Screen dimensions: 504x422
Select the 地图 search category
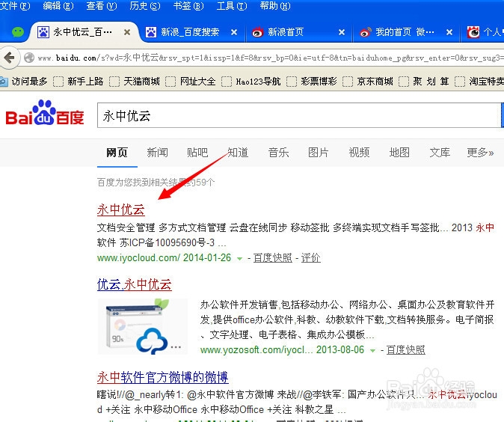pyautogui.click(x=399, y=153)
